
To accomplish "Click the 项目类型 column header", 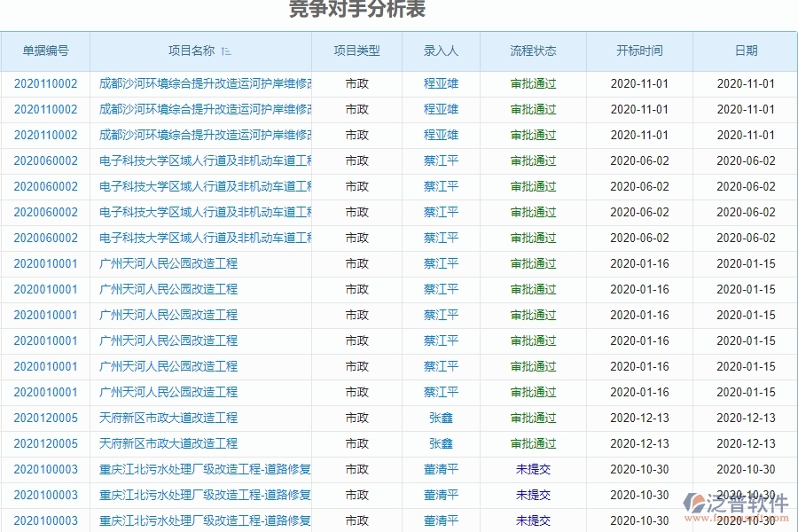I will (x=356, y=51).
